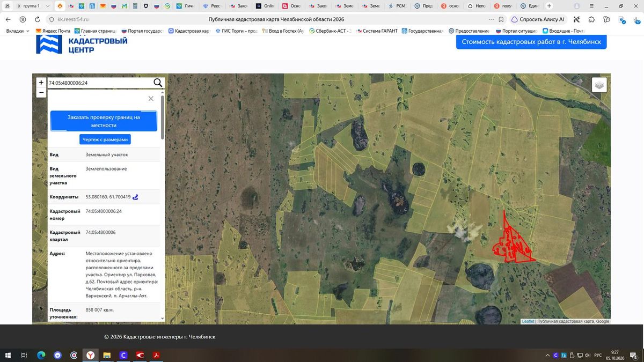Click 'Стоимость кадастровых работ в г. Челябинск' button
Viewport: 644px width, 362px height.
pyautogui.click(x=531, y=42)
